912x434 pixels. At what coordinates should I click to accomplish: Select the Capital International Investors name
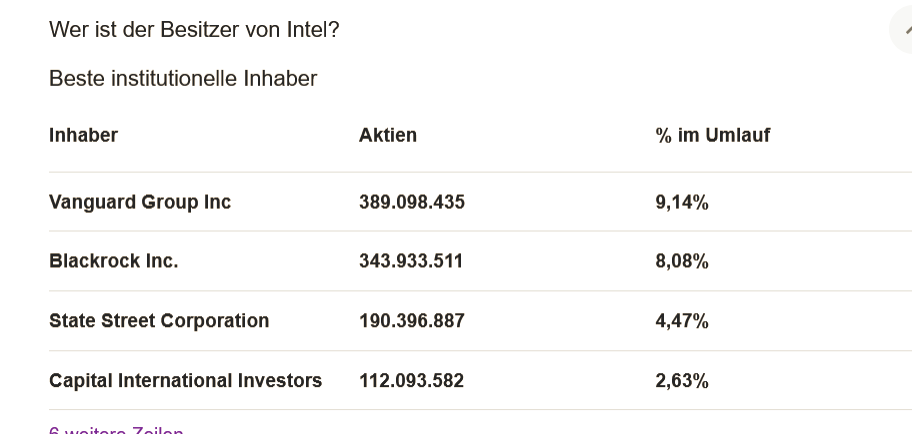185,381
